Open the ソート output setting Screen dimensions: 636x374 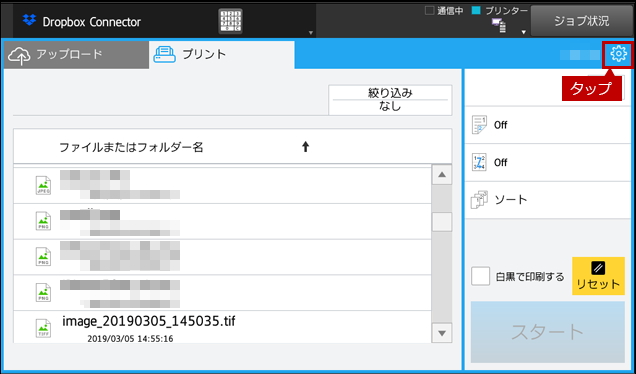[x=548, y=200]
